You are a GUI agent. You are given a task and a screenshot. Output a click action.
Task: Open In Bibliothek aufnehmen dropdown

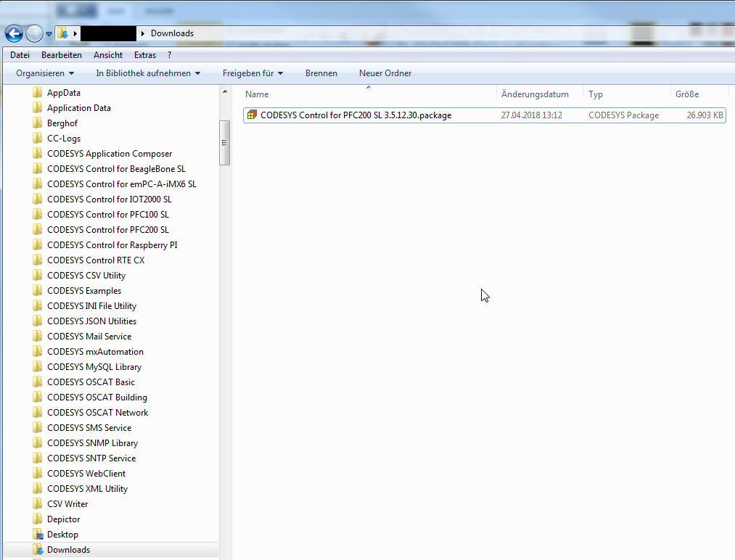click(148, 73)
